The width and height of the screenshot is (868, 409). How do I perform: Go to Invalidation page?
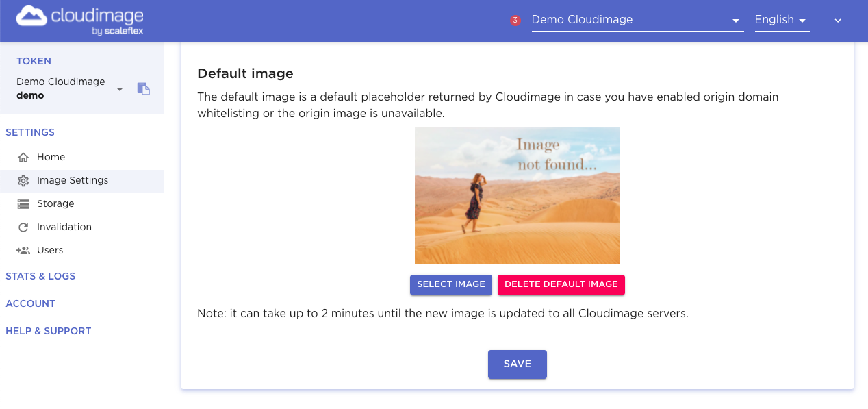tap(64, 227)
